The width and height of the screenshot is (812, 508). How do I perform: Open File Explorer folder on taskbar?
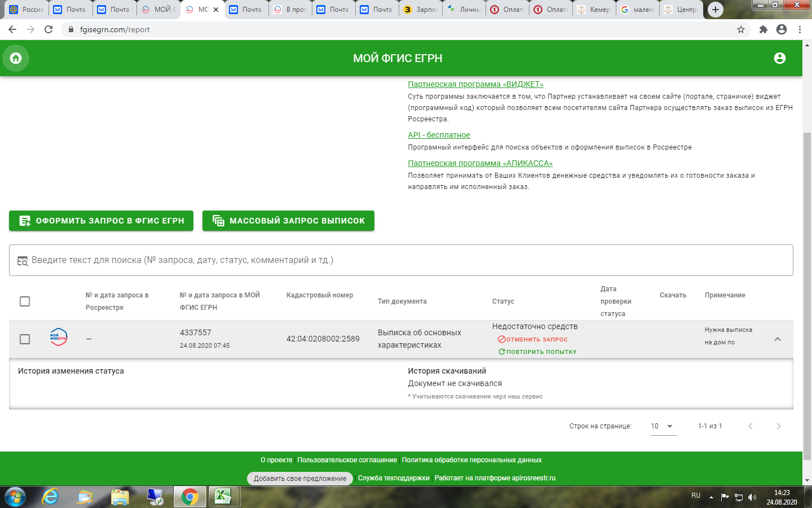coord(120,497)
